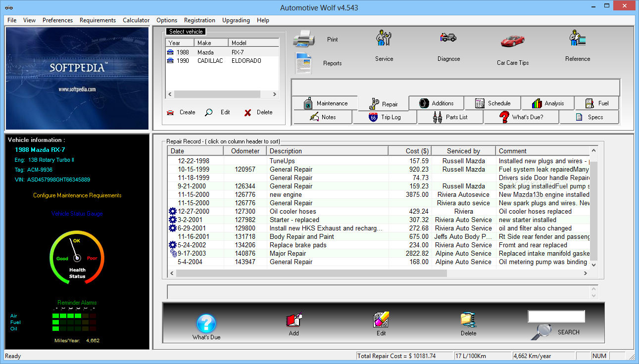Open the Upgrading menu
Screen dimensions: 639x364
236,20
